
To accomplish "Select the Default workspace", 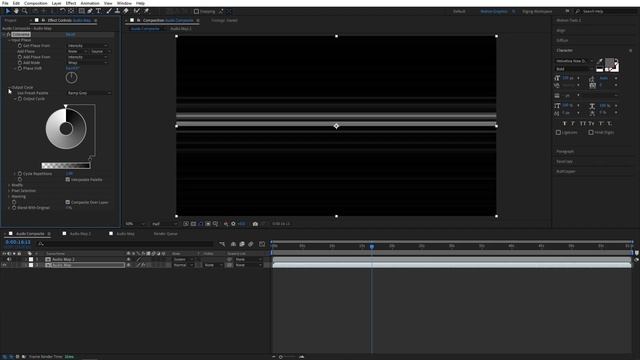I will 459,11.
